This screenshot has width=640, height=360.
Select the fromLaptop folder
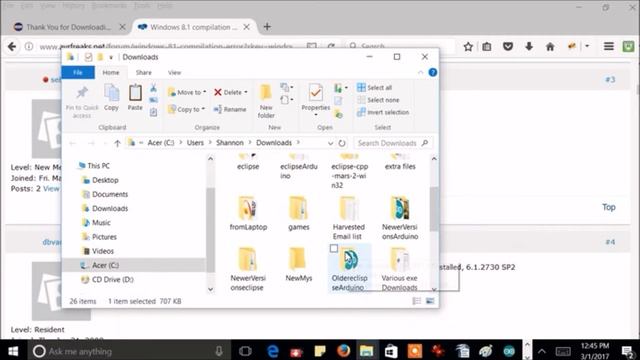point(248,213)
